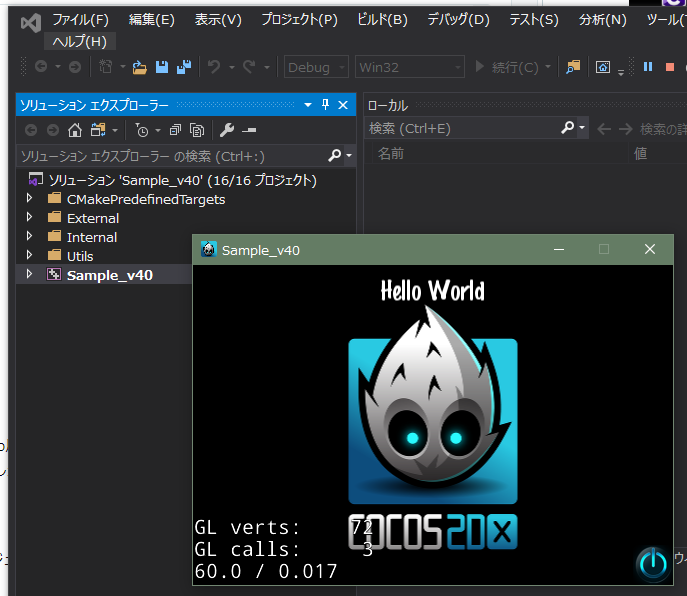Toggle auto-hide pin on Solution Explorer
The width and height of the screenshot is (687, 596).
tap(325, 105)
